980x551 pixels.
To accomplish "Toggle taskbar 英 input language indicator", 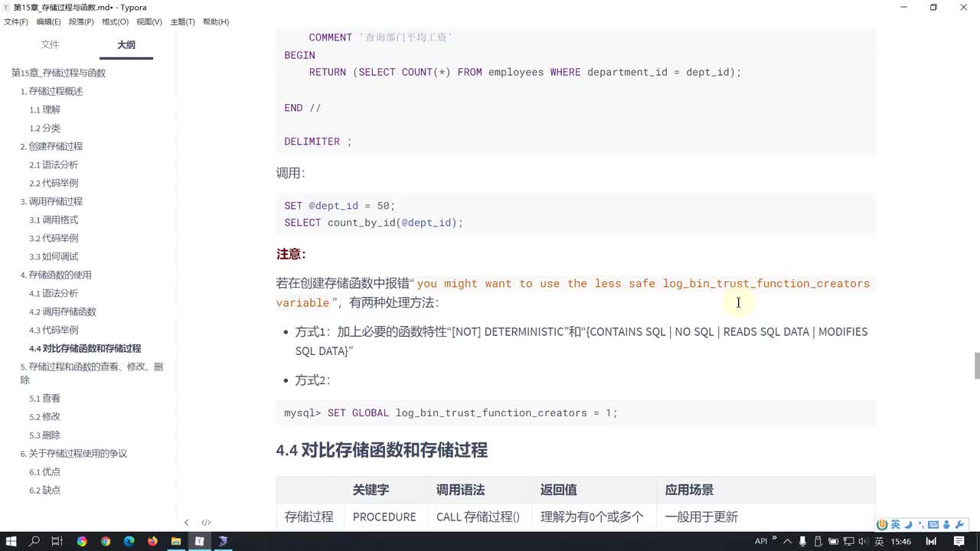I will 879,541.
